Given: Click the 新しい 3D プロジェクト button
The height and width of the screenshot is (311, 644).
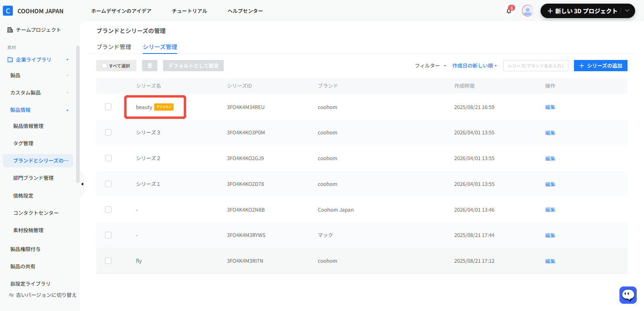Looking at the screenshot, I should [x=582, y=11].
